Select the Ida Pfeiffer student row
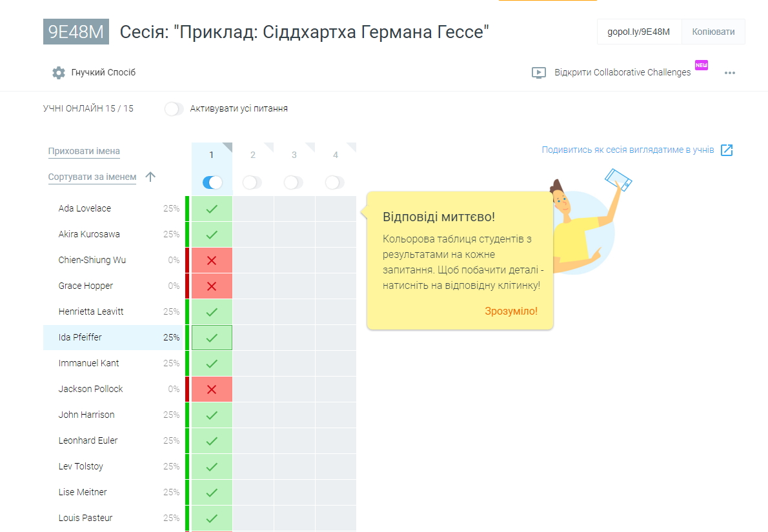768x532 pixels. click(80, 337)
